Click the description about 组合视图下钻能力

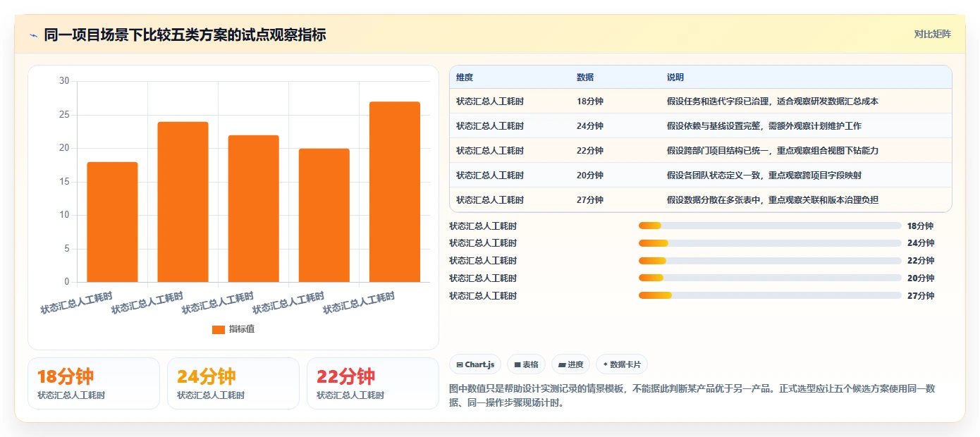tap(773, 151)
